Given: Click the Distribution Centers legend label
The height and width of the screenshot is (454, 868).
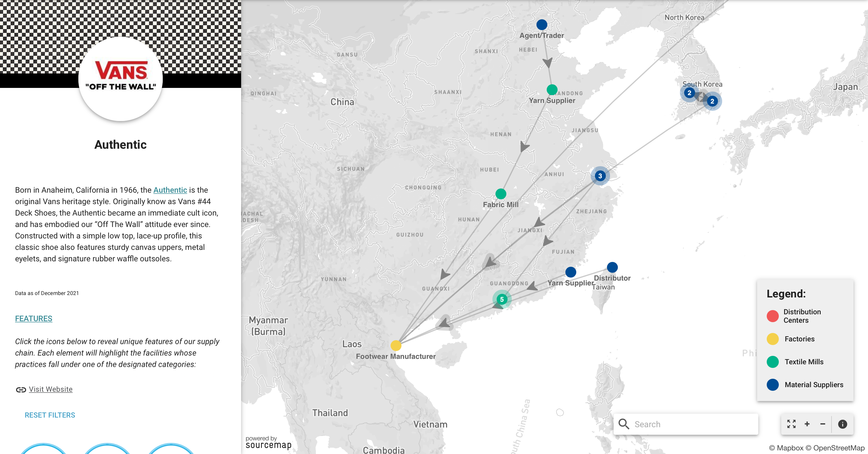Looking at the screenshot, I should (802, 316).
